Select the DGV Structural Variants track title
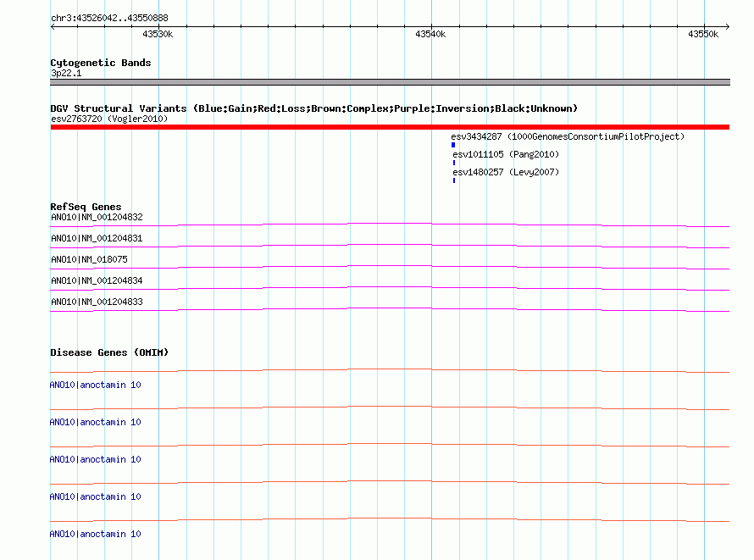Viewport: 754px width, 560px height. 314,108
